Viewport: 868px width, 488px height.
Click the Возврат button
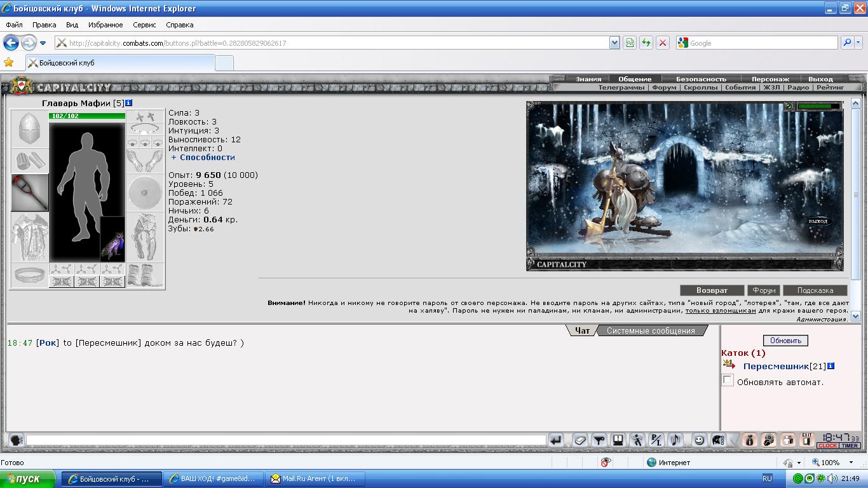pyautogui.click(x=712, y=290)
